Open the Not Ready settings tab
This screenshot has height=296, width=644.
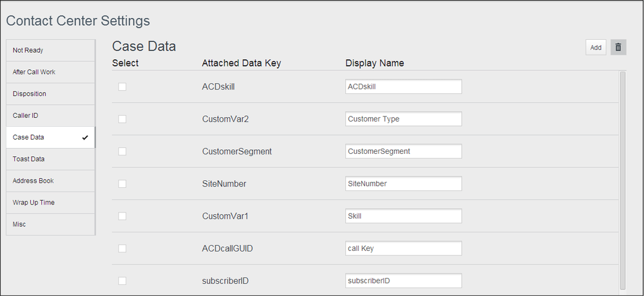coord(50,50)
